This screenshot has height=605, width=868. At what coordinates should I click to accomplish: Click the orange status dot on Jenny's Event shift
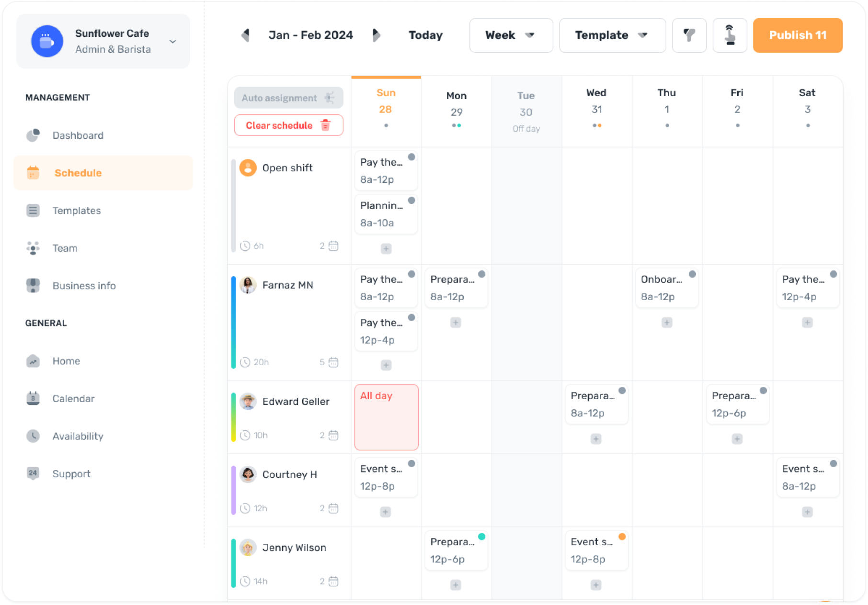pyautogui.click(x=622, y=537)
